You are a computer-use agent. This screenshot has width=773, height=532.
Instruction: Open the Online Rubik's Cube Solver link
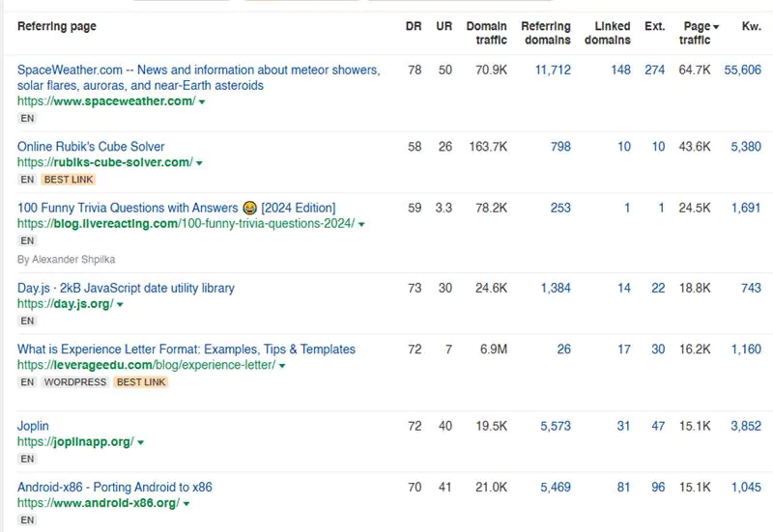[91, 147]
